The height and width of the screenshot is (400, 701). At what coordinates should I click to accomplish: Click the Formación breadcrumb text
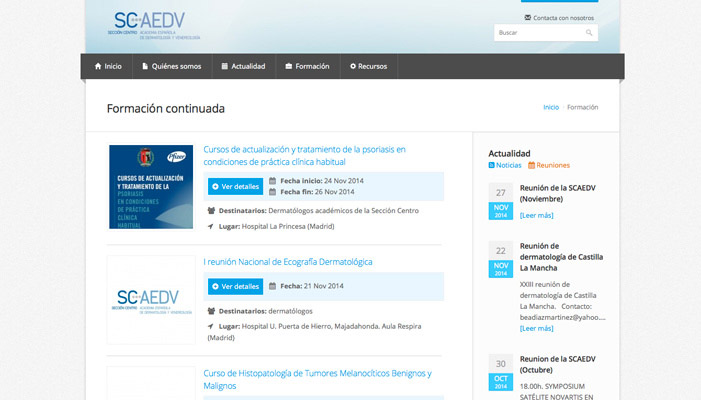coord(583,107)
